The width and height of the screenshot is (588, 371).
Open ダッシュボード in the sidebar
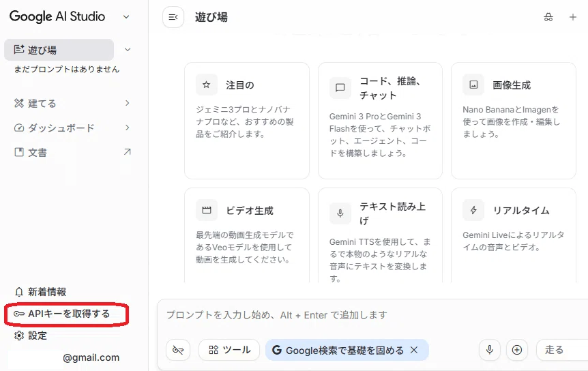[x=61, y=128]
